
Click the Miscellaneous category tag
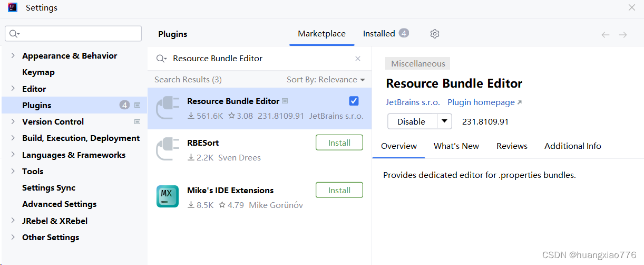pyautogui.click(x=418, y=64)
